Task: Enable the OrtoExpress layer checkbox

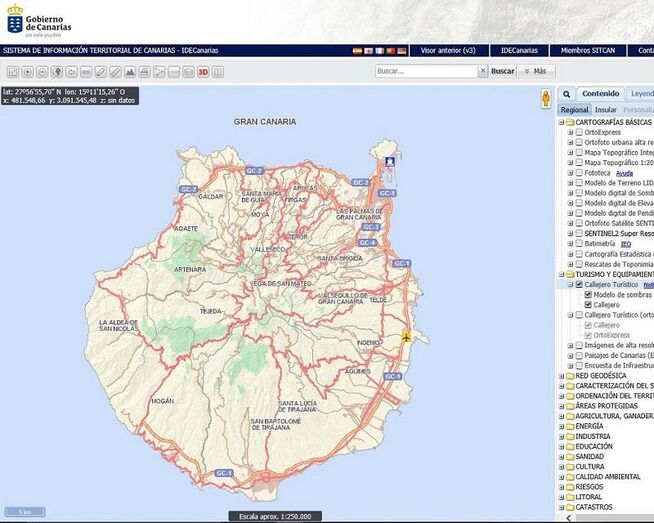Action: tap(579, 132)
